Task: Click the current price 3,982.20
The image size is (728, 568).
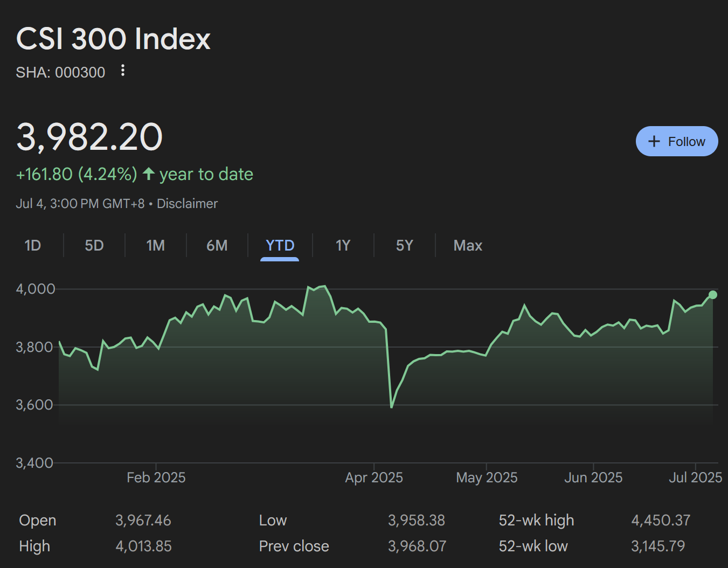Action: pos(89,137)
